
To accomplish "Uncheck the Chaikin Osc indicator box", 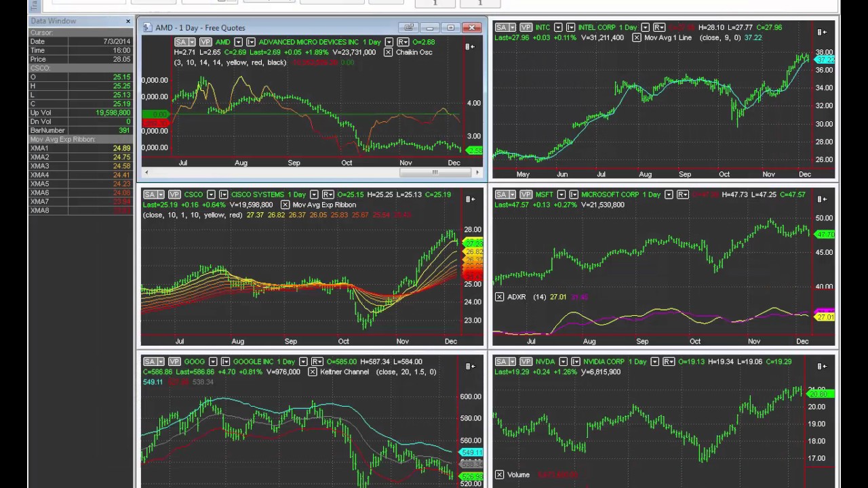I will click(x=388, y=52).
